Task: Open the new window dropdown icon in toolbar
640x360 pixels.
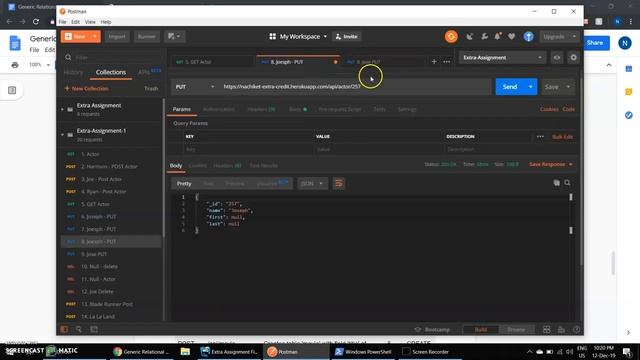Action: [x=174, y=37]
